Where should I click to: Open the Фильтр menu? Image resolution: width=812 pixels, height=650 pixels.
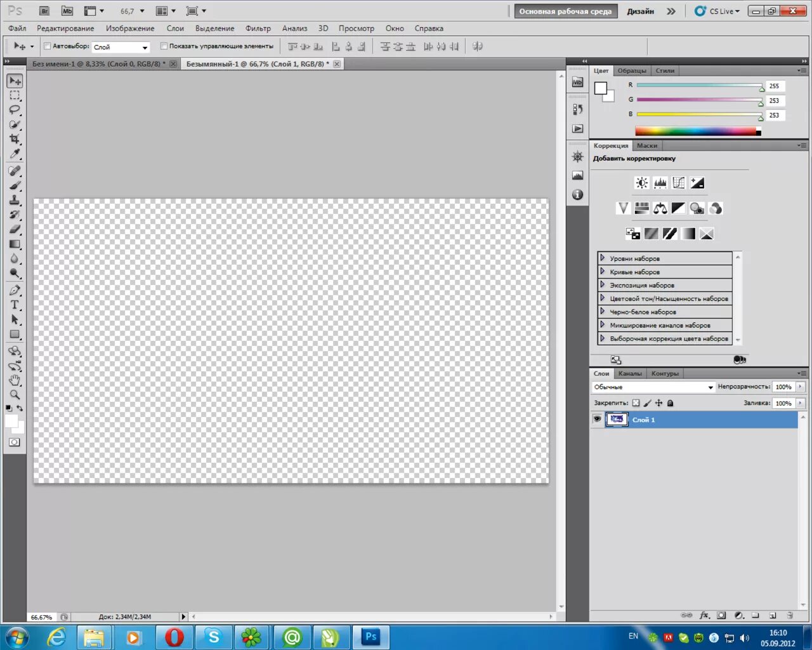[258, 28]
